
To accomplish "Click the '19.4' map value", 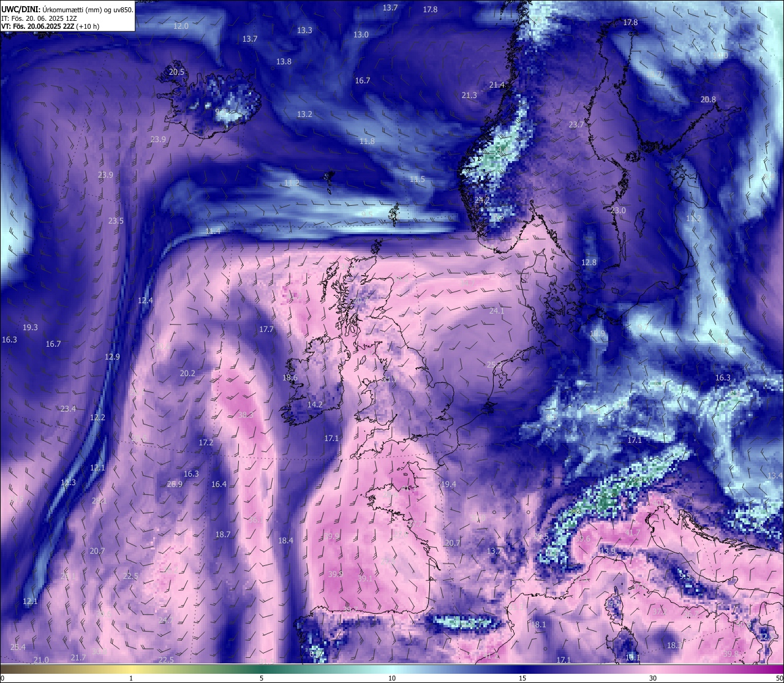I will (448, 484).
